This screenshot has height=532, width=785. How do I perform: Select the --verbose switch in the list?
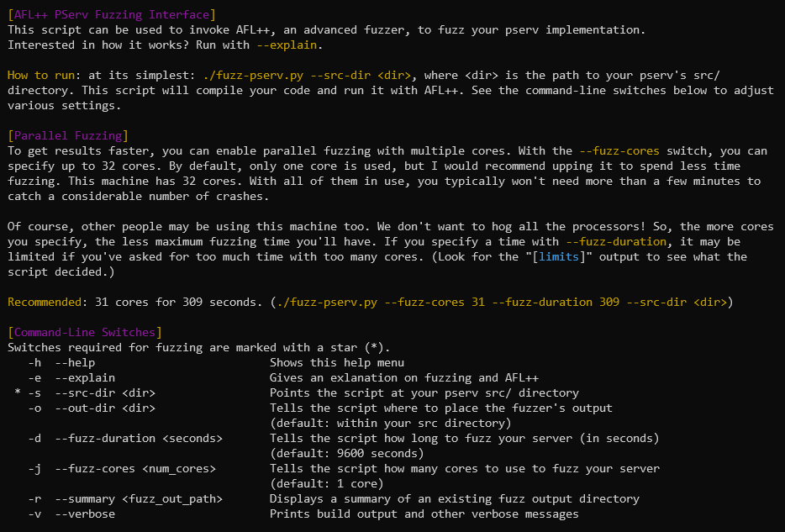85,514
